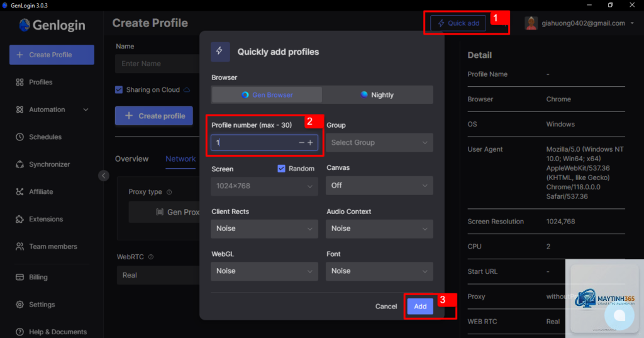The image size is (644, 338).
Task: Click the Chrome value in Detail panel
Action: click(558, 99)
